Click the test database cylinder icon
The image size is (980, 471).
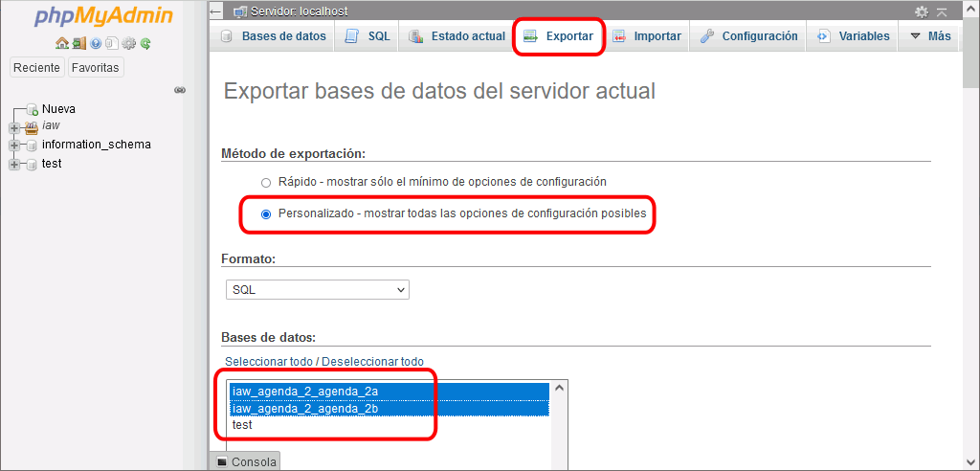click(32, 165)
